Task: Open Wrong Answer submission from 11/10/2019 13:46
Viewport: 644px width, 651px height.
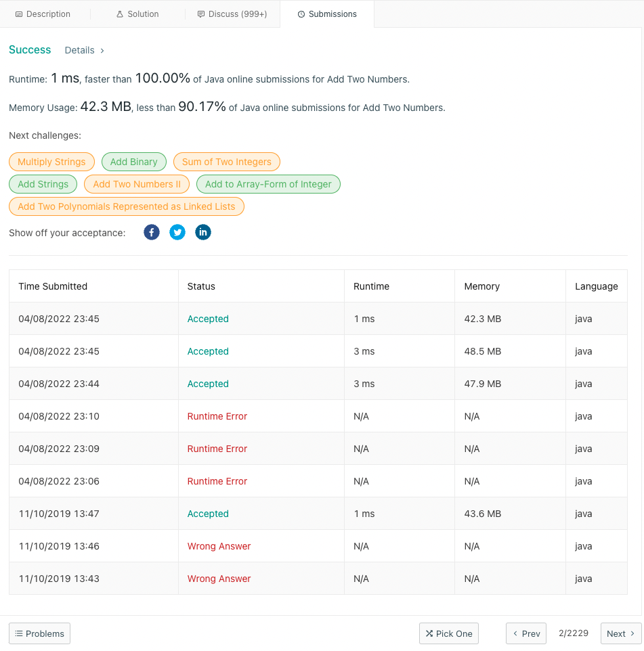Action: (x=219, y=546)
